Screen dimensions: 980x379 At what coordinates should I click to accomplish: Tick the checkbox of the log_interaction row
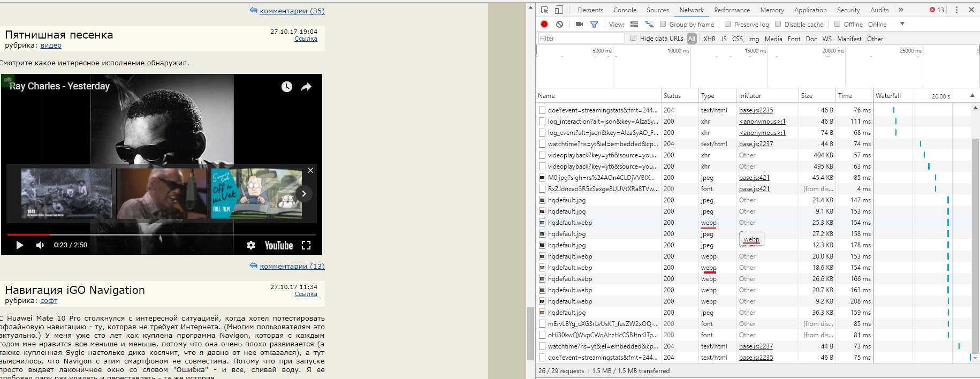(x=542, y=121)
